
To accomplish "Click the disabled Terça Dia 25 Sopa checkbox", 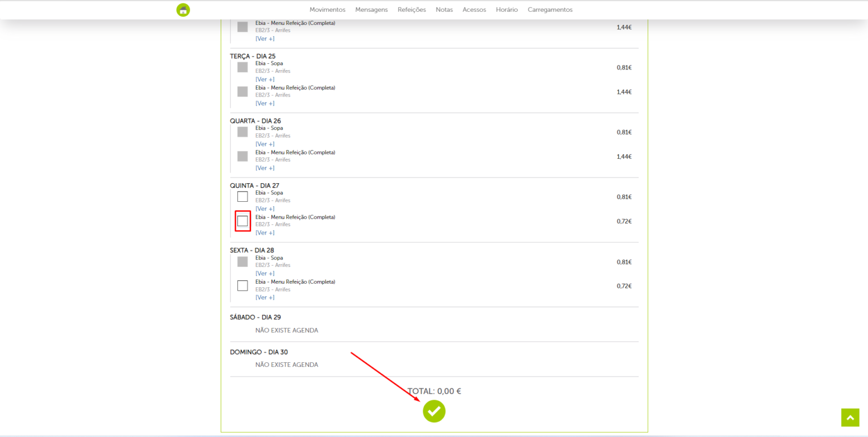I will [x=242, y=67].
